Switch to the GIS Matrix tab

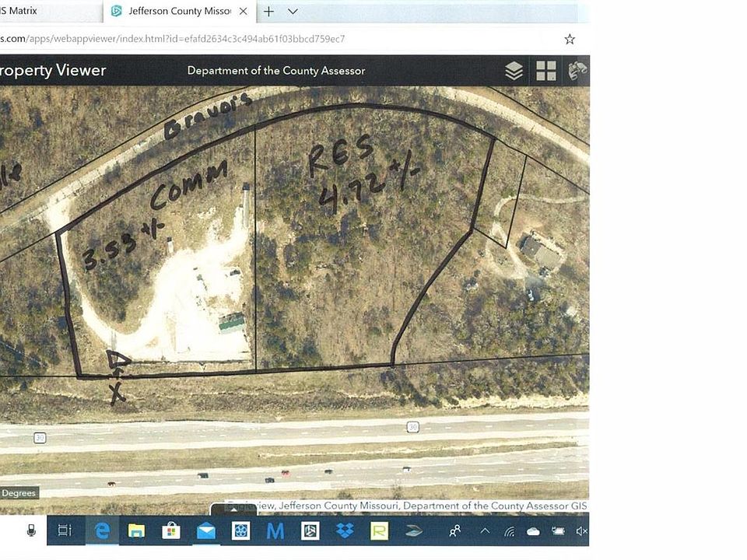pyautogui.click(x=23, y=11)
